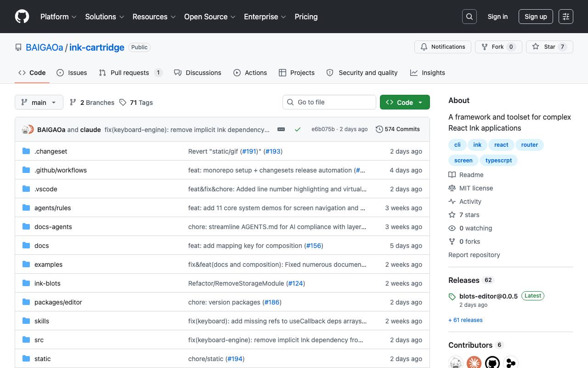The height and width of the screenshot is (368, 588).
Task: Click the skills folder icon
Action: tap(26, 321)
